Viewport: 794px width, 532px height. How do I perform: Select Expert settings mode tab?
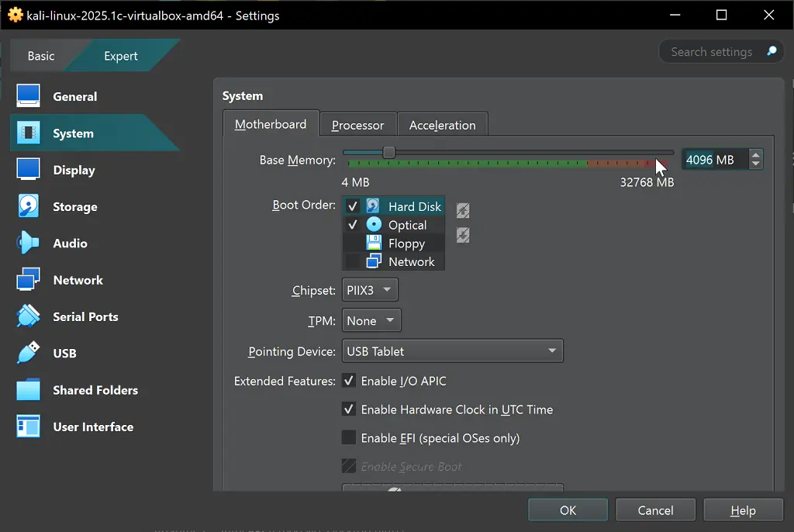(120, 56)
